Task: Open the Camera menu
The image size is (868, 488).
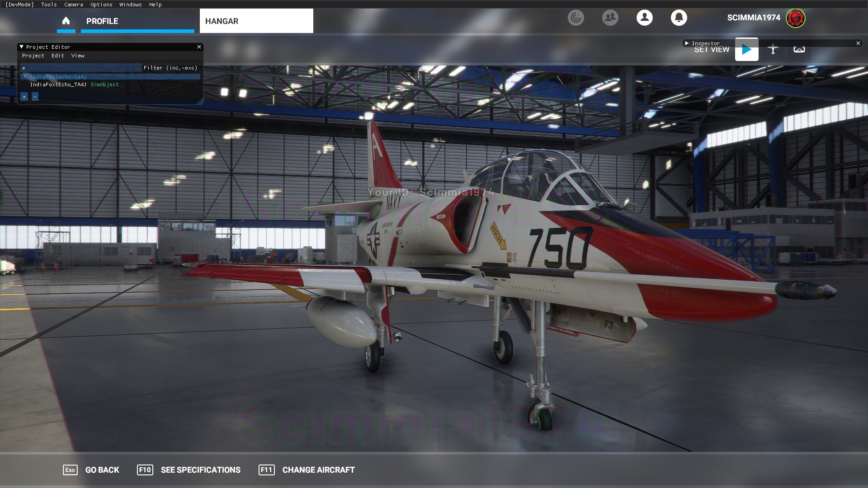Action: (x=73, y=5)
